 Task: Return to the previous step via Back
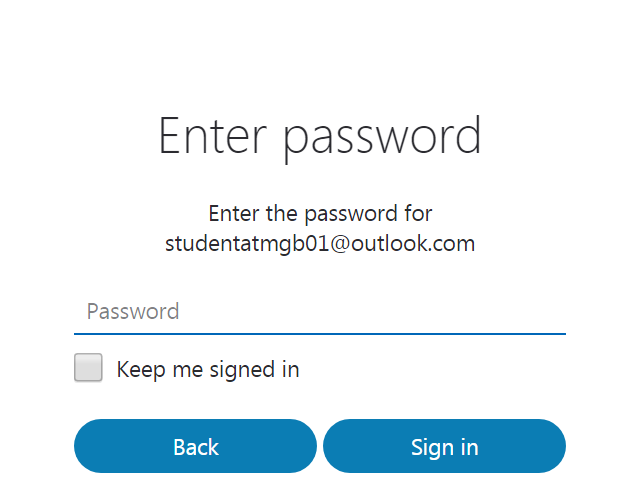(195, 446)
